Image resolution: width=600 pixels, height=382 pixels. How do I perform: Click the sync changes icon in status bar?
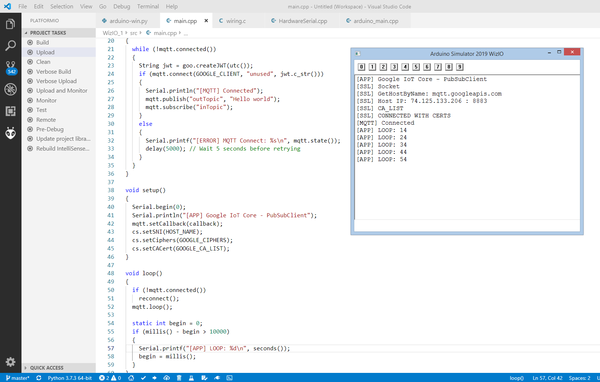pyautogui.click(x=39, y=378)
